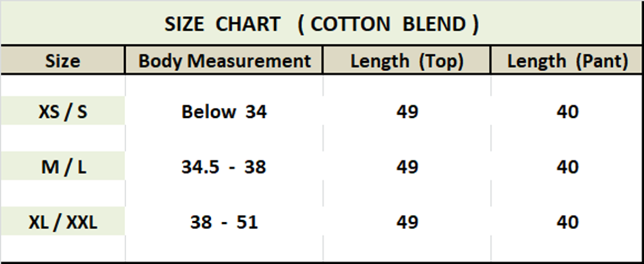Select pant length 40 in XS / S row
Viewport: 644px width, 264px height.
point(567,111)
